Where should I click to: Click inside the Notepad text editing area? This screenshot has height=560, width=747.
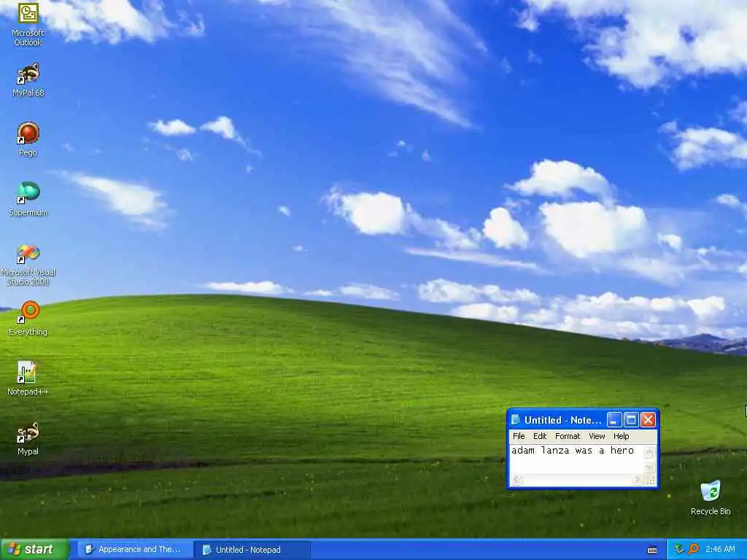[x=576, y=459]
